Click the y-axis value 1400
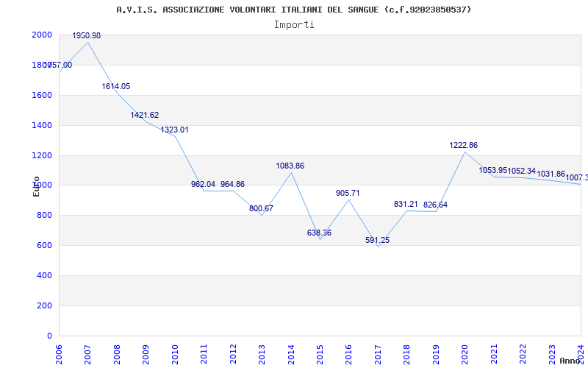The height and width of the screenshot is (368, 588). [42, 125]
